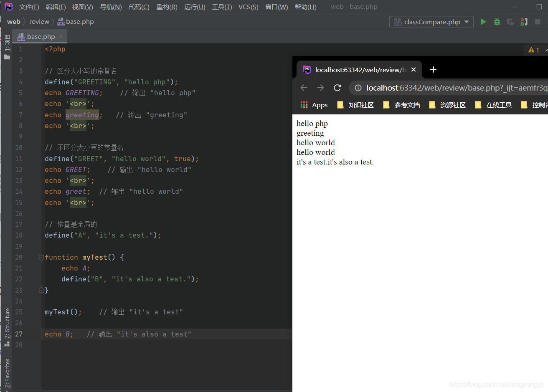
Task: Open run configuration dropdown classCompare.php
Action: (432, 22)
